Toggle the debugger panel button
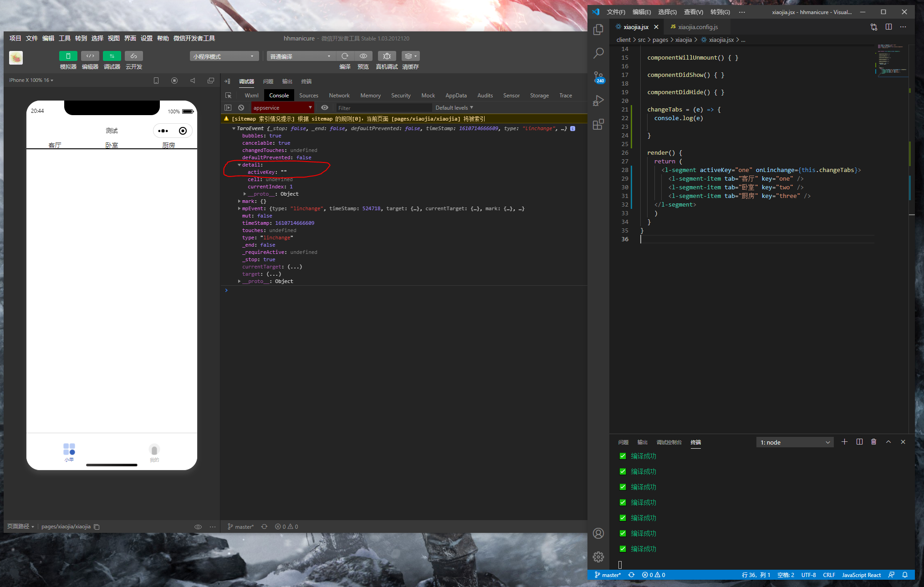 point(112,56)
